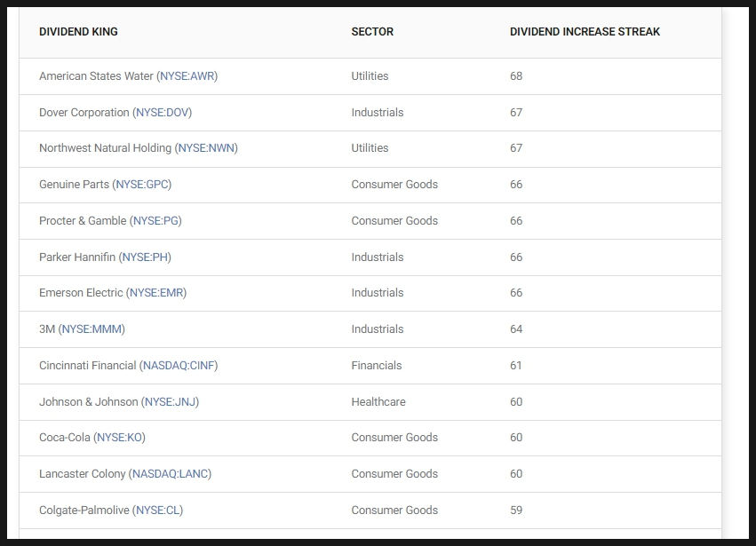
Task: Visit the NYSE:MMM stock link
Action: point(92,329)
